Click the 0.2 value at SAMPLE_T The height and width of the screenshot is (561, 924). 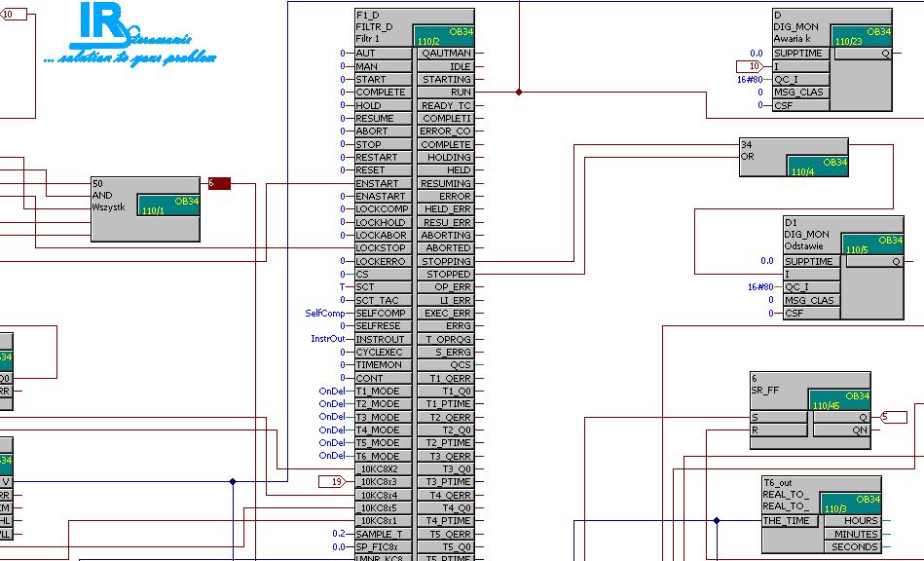coord(338,534)
